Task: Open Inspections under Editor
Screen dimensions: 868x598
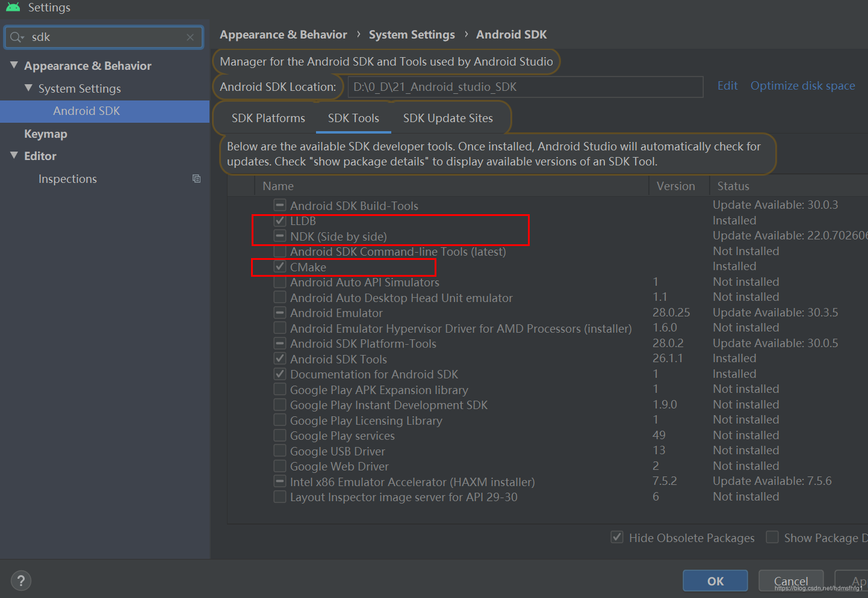Action: (x=67, y=179)
